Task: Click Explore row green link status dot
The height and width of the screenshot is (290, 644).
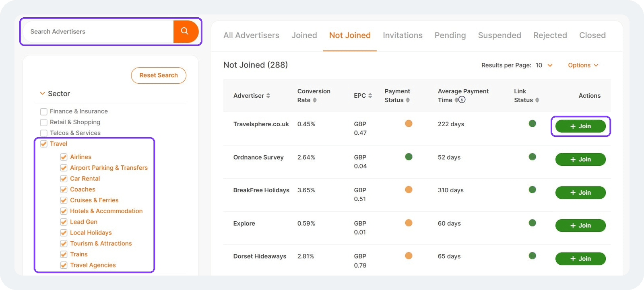Action: [532, 223]
